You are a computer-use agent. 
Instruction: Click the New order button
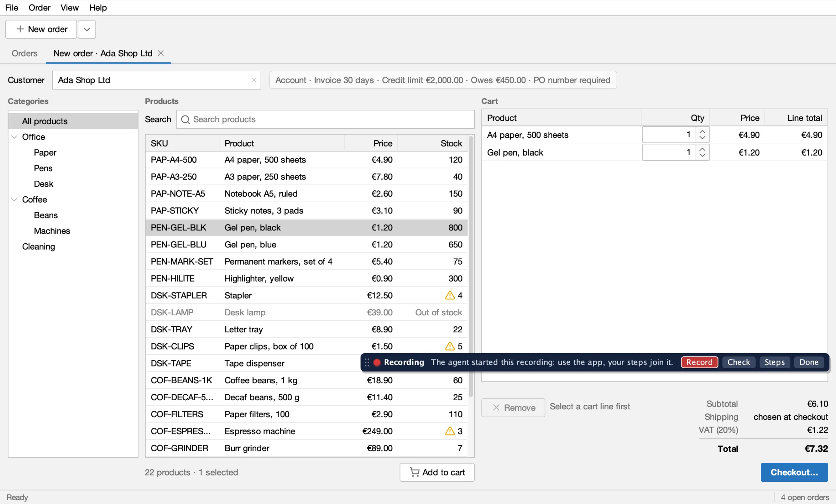tap(41, 29)
